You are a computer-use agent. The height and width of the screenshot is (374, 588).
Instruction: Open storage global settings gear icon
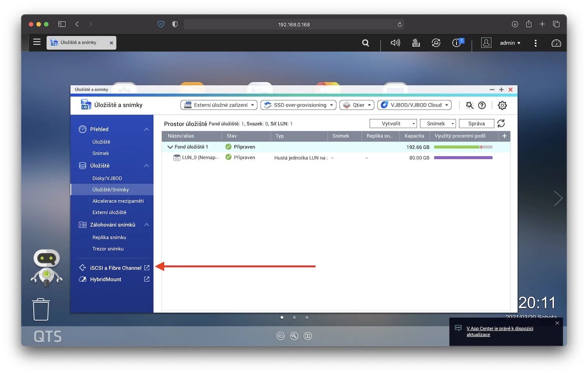pyautogui.click(x=502, y=105)
